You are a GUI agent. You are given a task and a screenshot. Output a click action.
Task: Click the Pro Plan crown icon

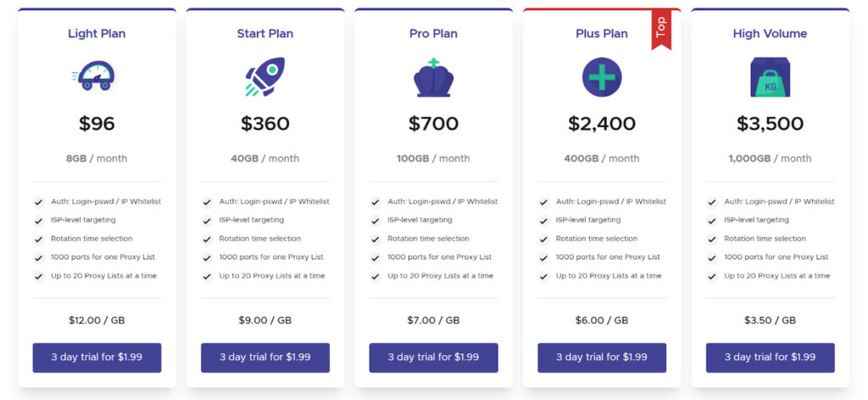pyautogui.click(x=433, y=77)
